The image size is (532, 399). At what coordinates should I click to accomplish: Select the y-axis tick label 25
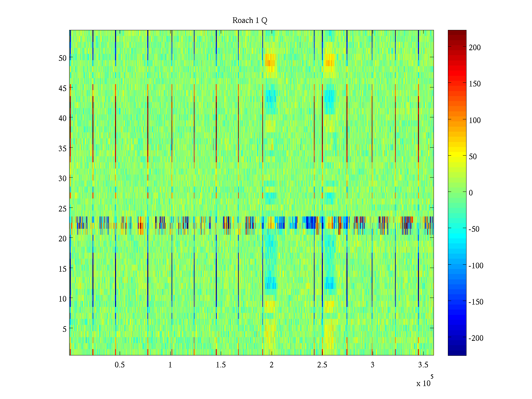click(63, 209)
